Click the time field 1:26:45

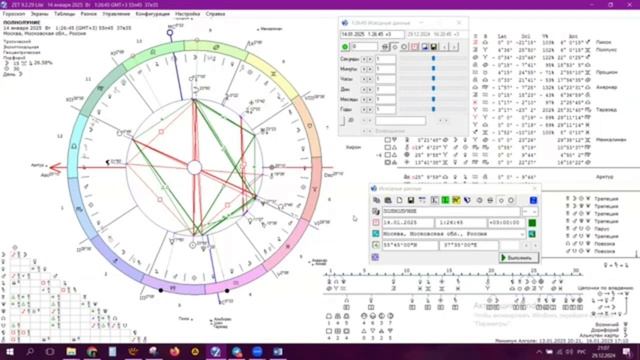(461, 222)
